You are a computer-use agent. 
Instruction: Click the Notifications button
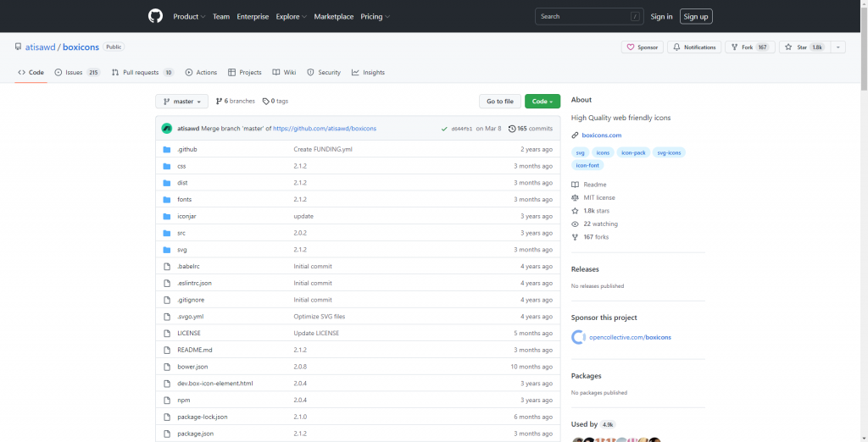click(694, 47)
